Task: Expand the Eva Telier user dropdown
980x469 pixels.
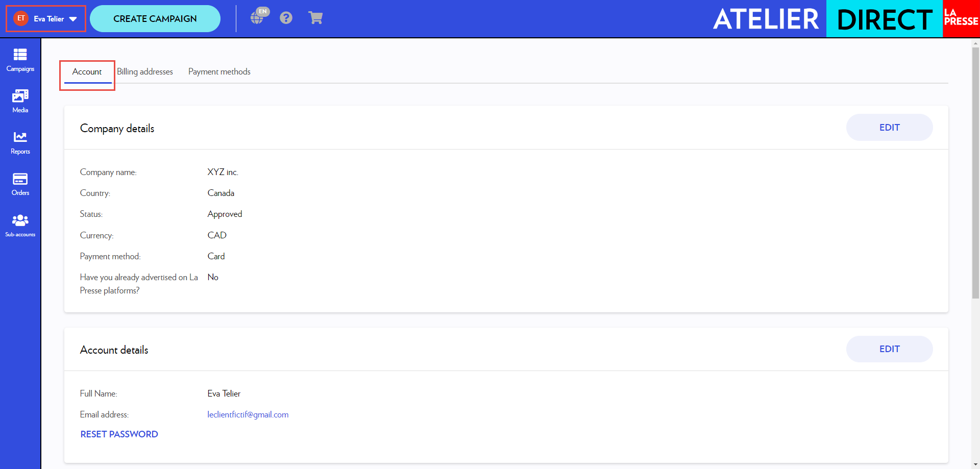Action: coord(73,19)
